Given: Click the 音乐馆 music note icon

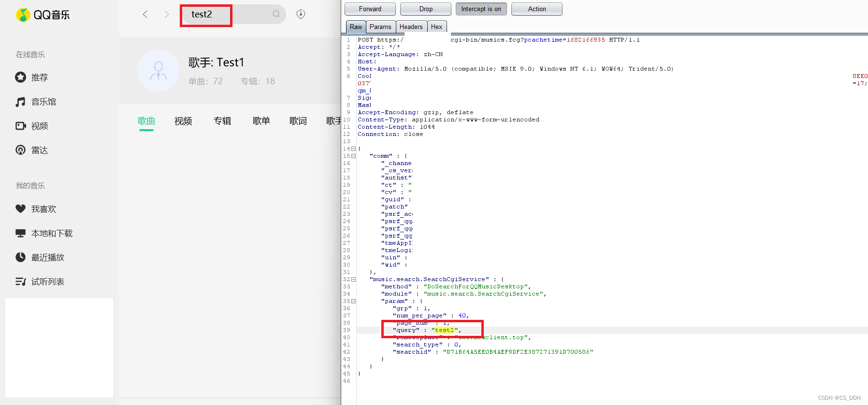Looking at the screenshot, I should pyautogui.click(x=20, y=102).
